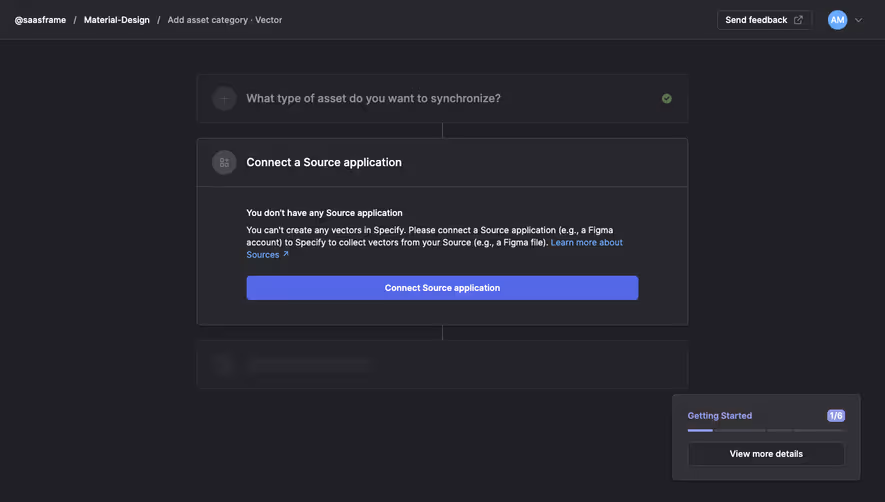Click the Getting Started title

720,416
